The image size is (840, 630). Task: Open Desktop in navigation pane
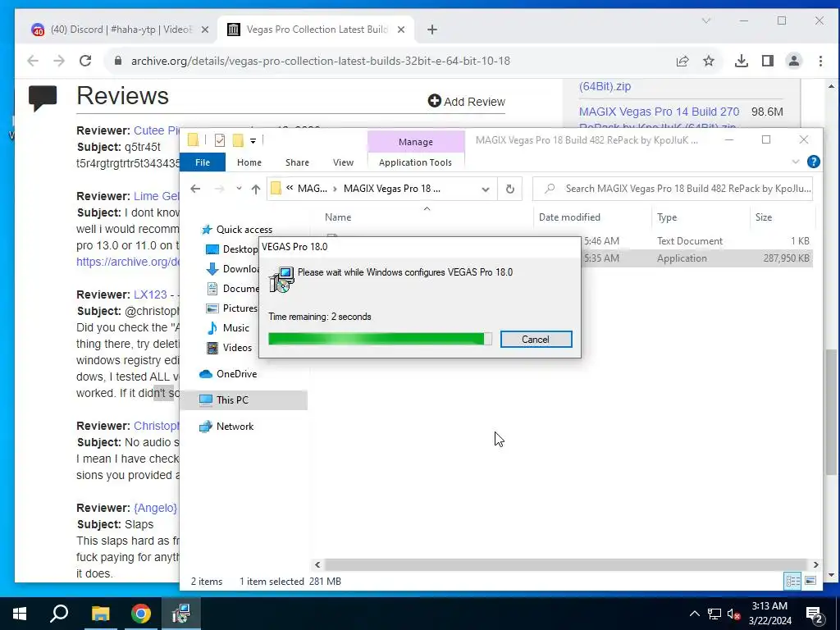click(x=232, y=249)
